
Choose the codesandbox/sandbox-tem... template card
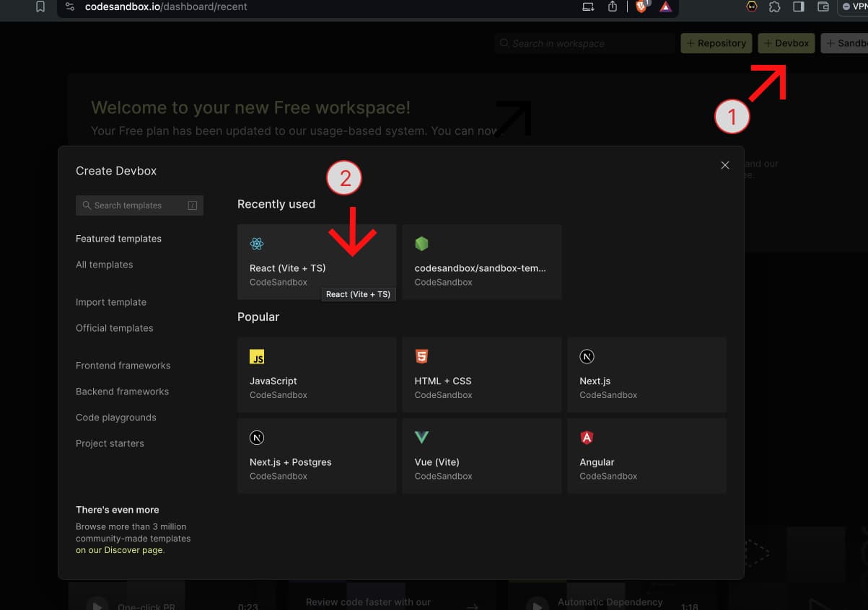pos(482,262)
